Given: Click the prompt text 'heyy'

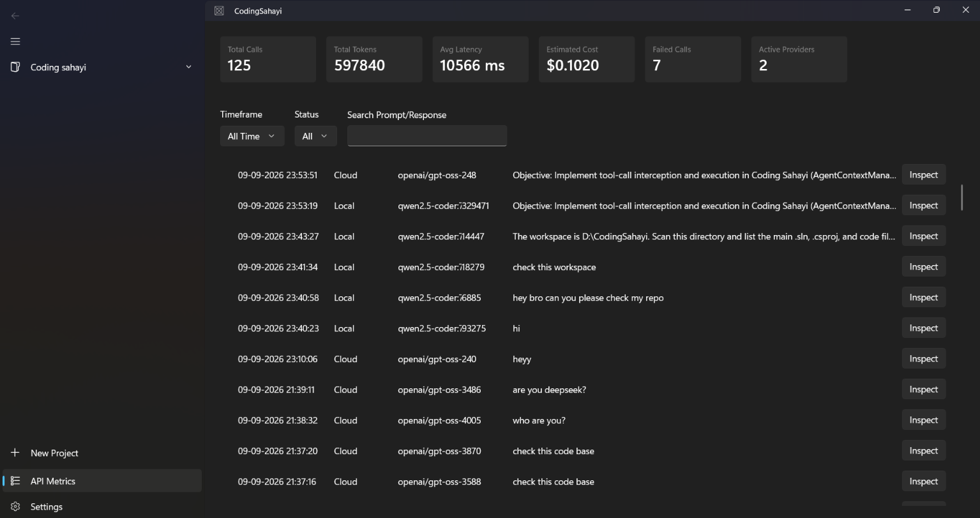Looking at the screenshot, I should pyautogui.click(x=522, y=359).
